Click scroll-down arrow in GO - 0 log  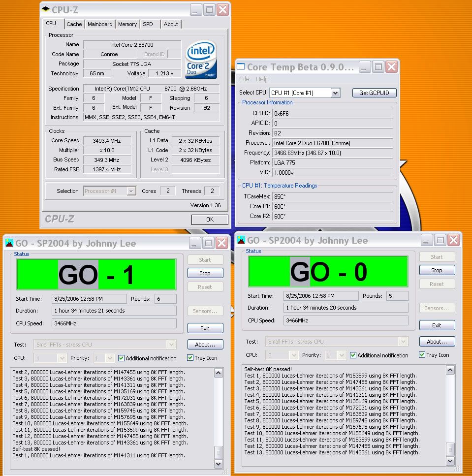pos(450,461)
